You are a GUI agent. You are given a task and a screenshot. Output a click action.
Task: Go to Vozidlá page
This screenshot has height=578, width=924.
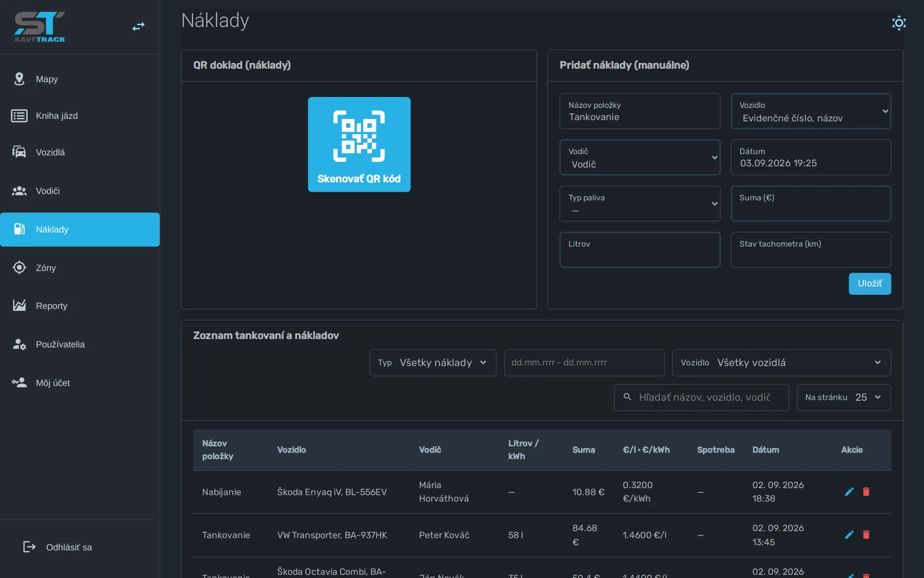click(80, 152)
